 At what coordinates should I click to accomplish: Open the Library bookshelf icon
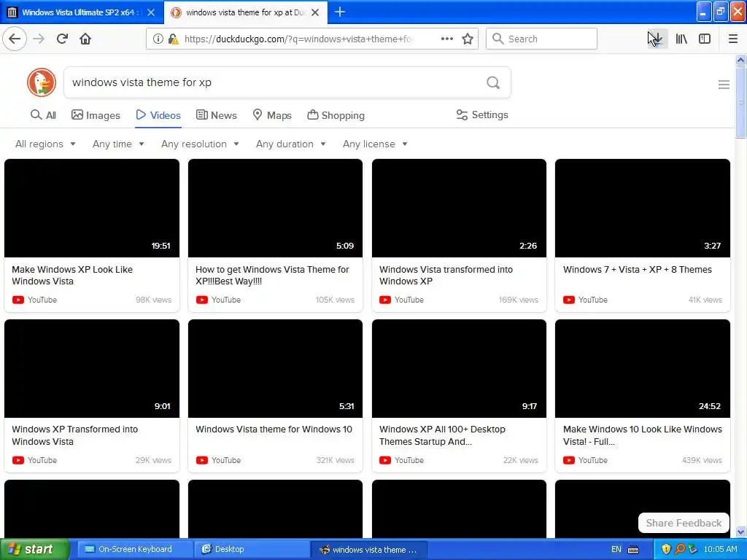tap(681, 39)
